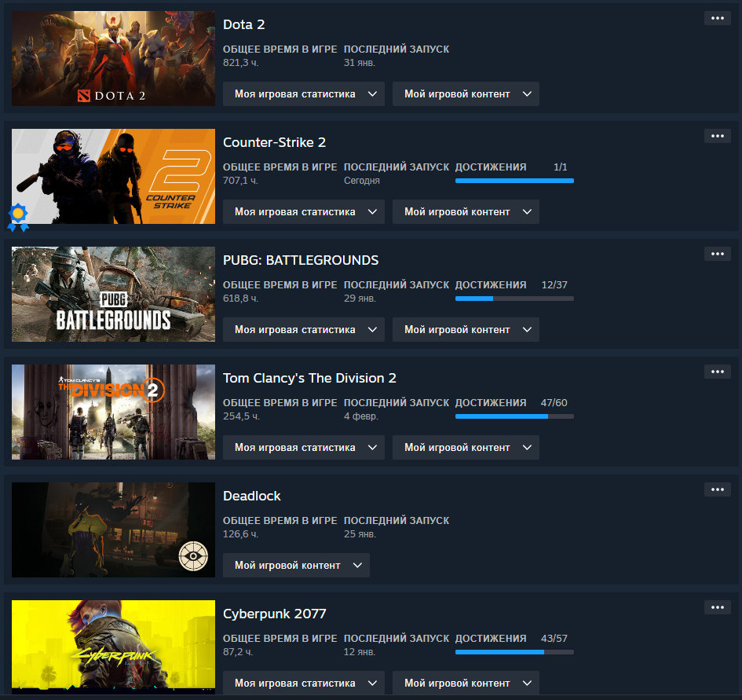Open the PUBG: BATTLEGROUNDS title link
The image size is (742, 700).
(x=301, y=261)
